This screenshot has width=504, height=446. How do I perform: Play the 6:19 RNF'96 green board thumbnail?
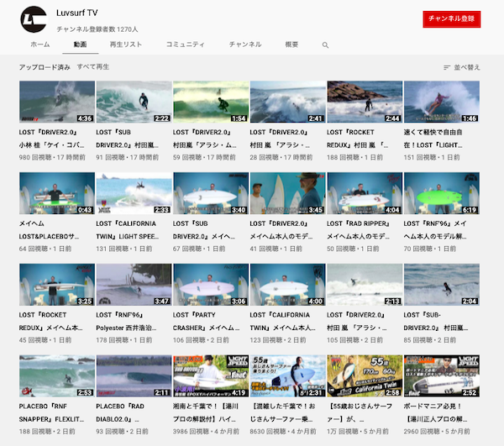point(442,193)
